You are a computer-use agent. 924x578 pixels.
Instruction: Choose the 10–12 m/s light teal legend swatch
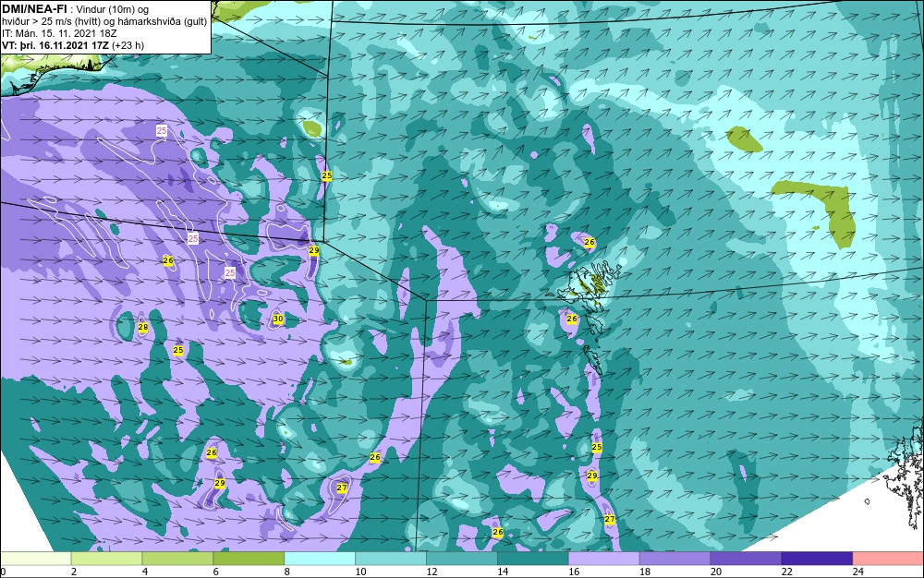pos(391,558)
